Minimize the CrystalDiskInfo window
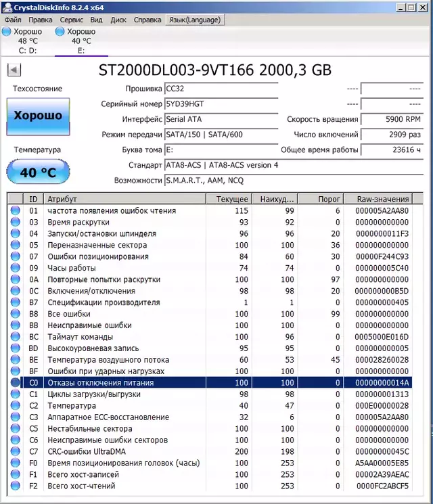Image resolution: width=433 pixels, height=504 pixels. point(401,7)
